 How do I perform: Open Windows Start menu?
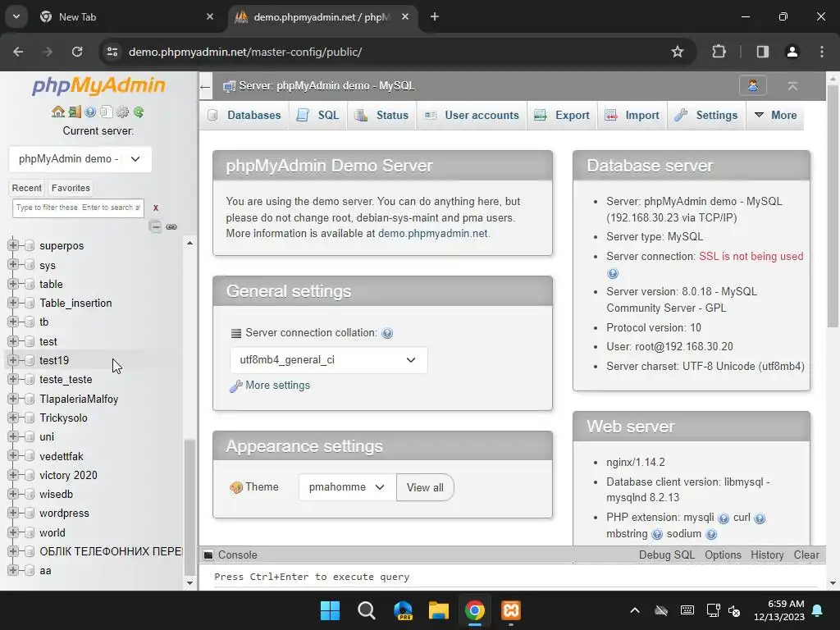pyautogui.click(x=330, y=610)
